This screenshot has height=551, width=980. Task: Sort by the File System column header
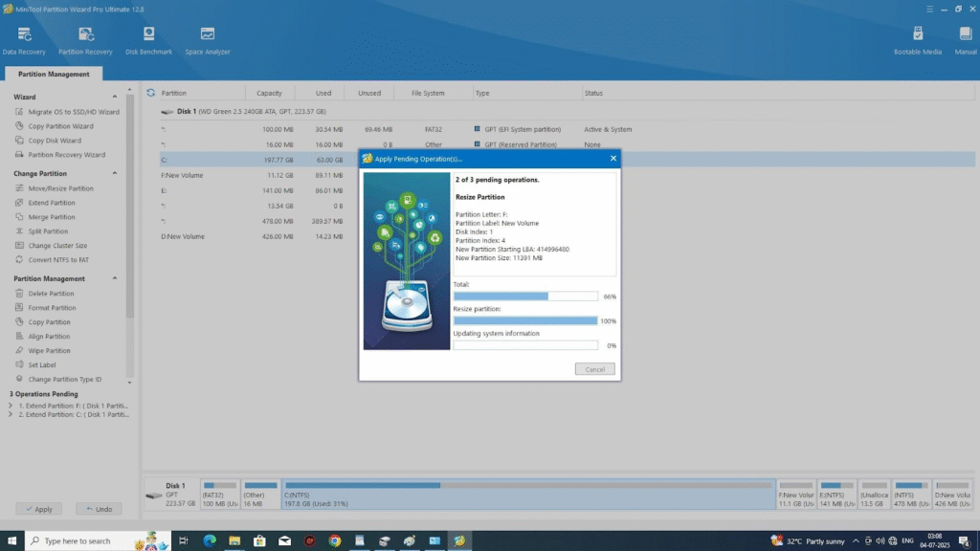pos(428,93)
